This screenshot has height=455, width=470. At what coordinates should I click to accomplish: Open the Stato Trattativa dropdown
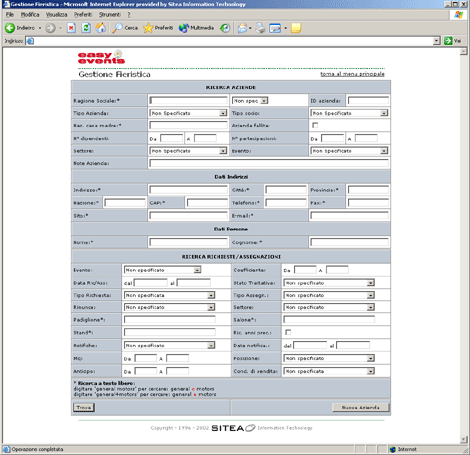click(x=329, y=283)
